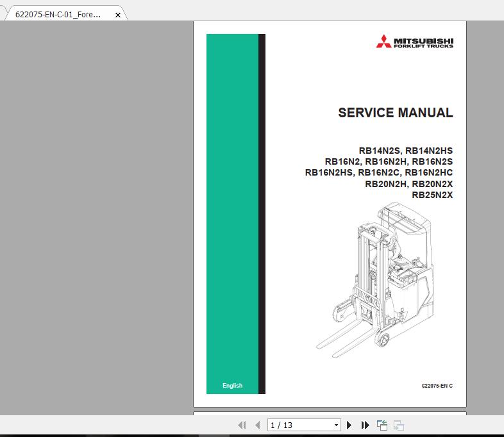
Task: Click the model line RB16N2, RB16N2H, RB16N2S
Action: (389, 161)
